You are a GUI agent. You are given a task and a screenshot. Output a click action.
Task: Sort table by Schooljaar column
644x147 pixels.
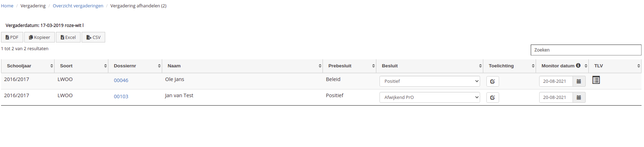[28, 66]
